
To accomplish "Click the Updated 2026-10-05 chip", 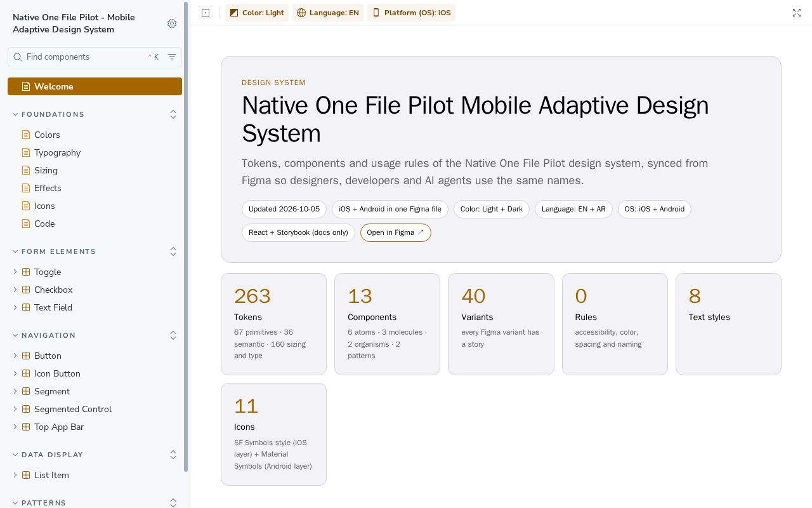I will tap(284, 209).
